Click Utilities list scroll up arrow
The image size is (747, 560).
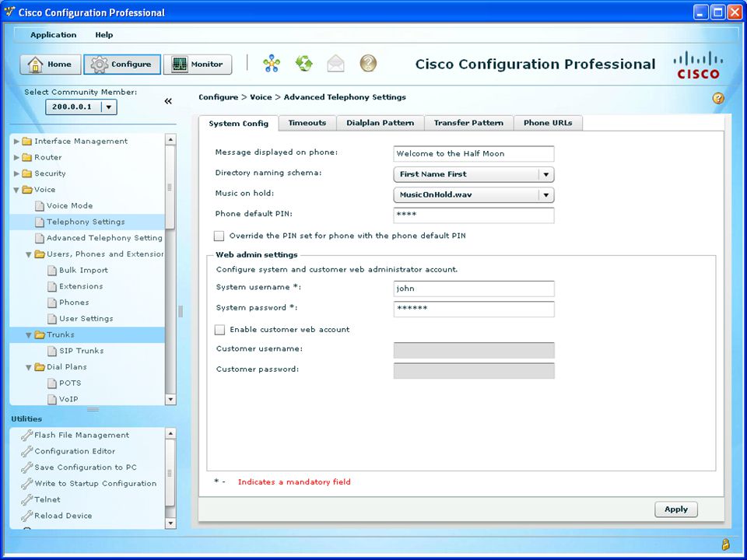pyautogui.click(x=170, y=433)
